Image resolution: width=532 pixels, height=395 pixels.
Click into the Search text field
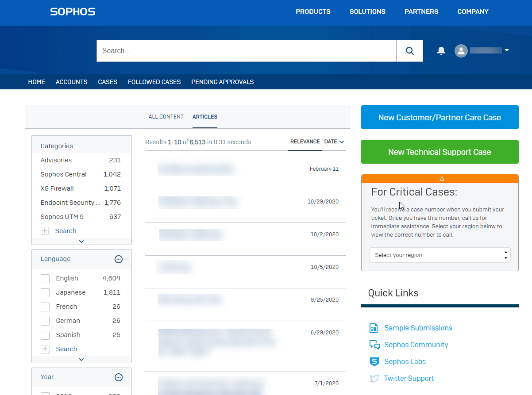(246, 51)
